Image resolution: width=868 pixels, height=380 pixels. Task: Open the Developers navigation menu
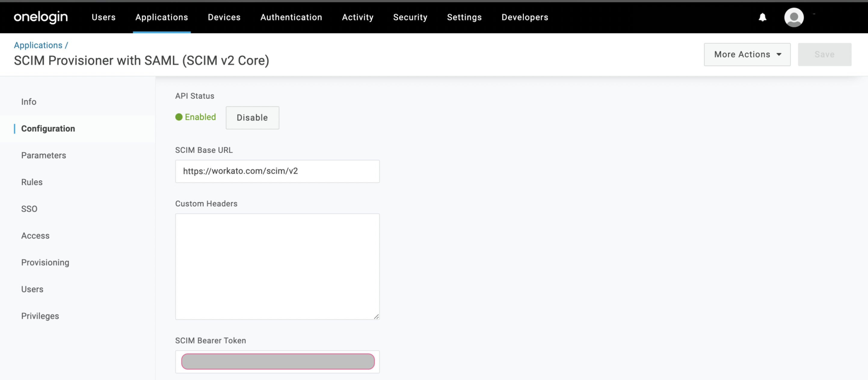524,17
